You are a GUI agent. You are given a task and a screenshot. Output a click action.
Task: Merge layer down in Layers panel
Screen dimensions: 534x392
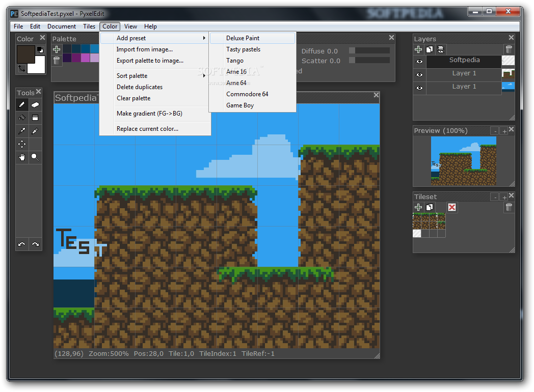(441, 49)
